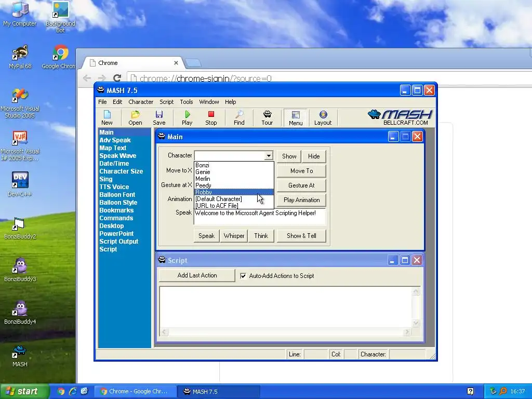Open the Window menu
The image size is (532, 399).
(x=209, y=102)
